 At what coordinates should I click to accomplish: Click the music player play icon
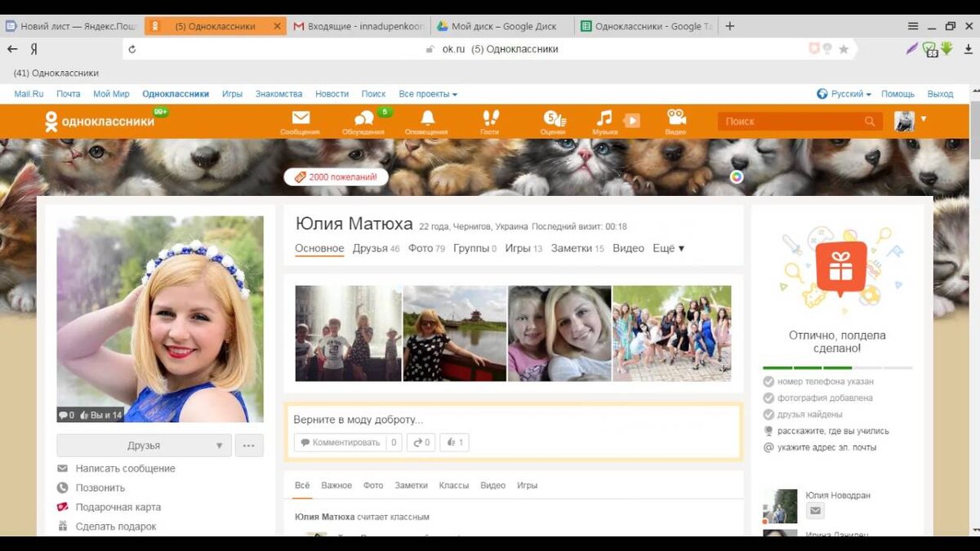631,121
